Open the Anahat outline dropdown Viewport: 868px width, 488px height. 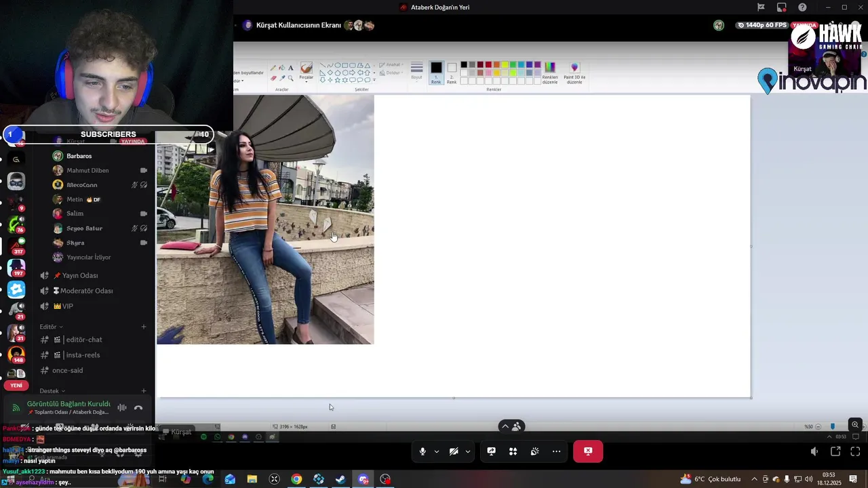[390, 65]
